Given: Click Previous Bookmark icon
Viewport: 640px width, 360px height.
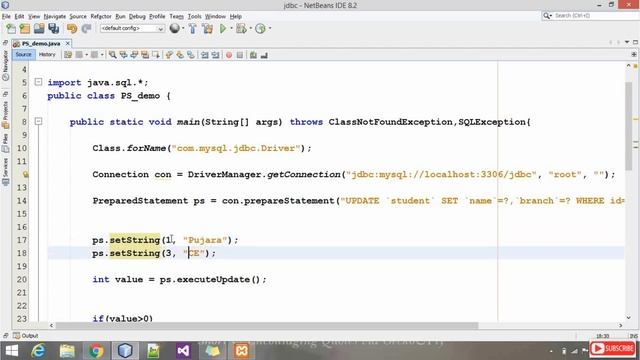Looking at the screenshot, I should 169,55.
